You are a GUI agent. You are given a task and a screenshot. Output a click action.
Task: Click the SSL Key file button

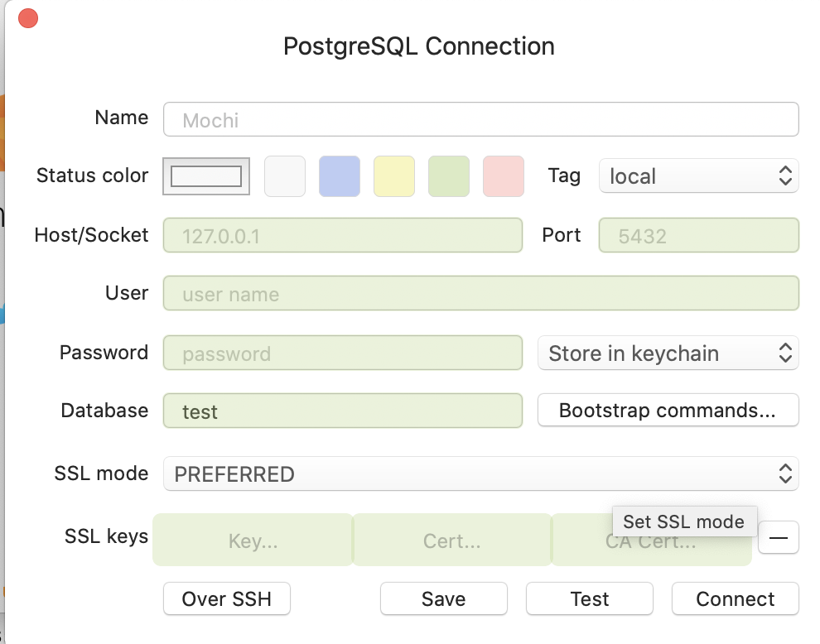(x=253, y=541)
